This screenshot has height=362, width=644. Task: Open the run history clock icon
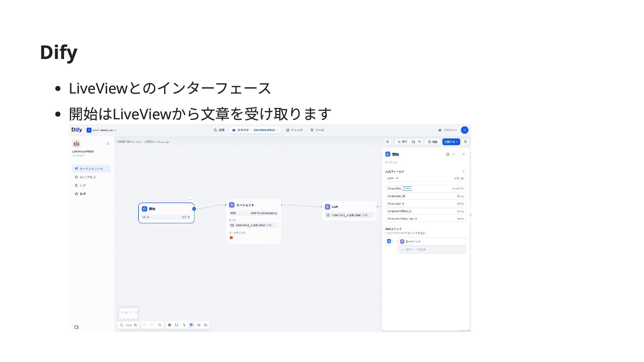[413, 142]
